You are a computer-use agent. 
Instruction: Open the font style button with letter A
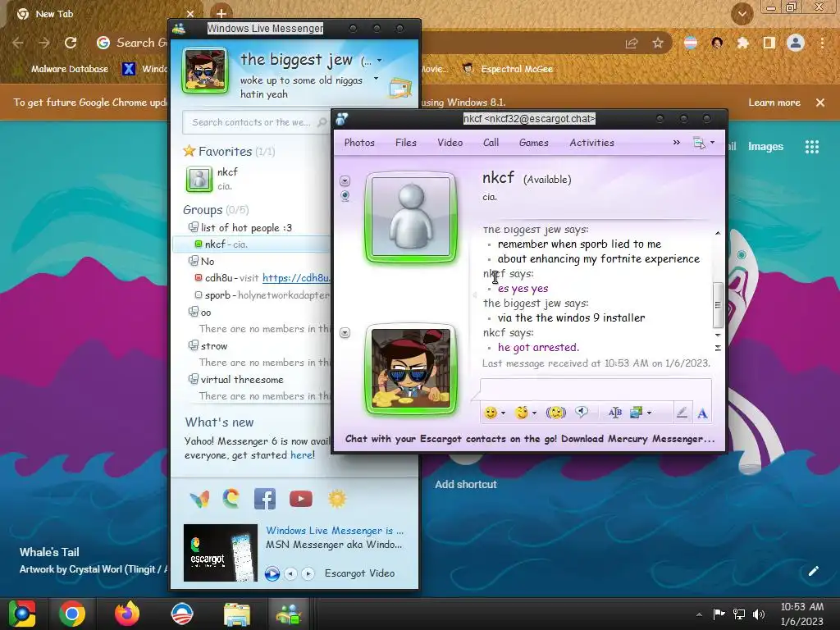(x=702, y=413)
